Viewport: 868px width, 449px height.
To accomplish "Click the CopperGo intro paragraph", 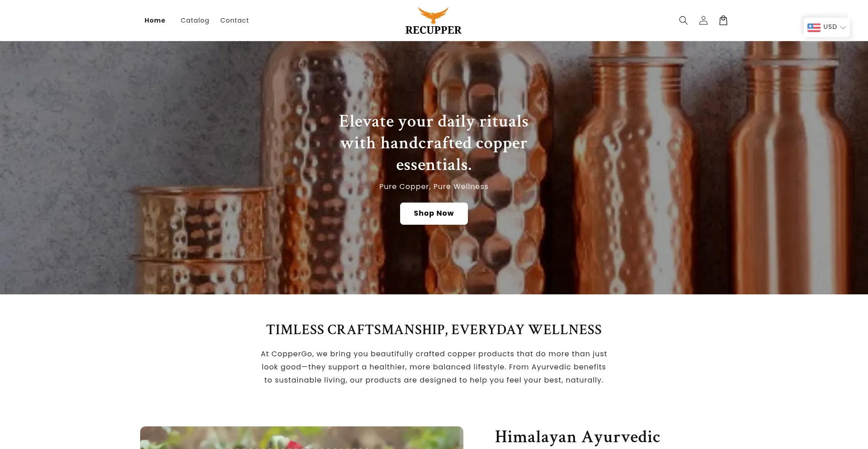I will coord(434,367).
